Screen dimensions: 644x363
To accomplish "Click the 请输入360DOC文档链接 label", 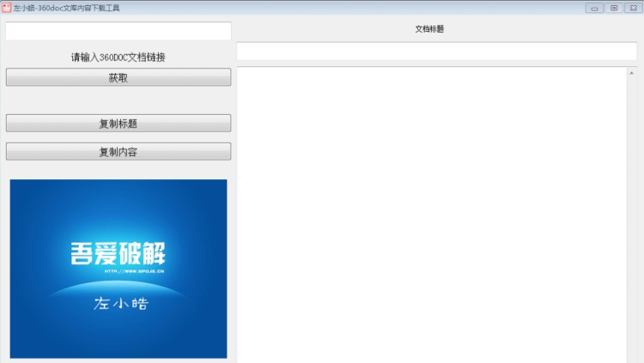I will point(118,57).
